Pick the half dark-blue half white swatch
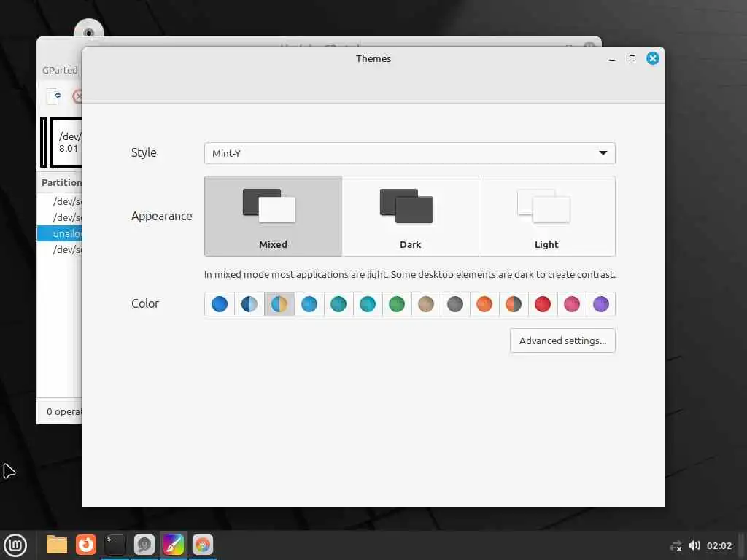The width and height of the screenshot is (747, 560). (249, 304)
